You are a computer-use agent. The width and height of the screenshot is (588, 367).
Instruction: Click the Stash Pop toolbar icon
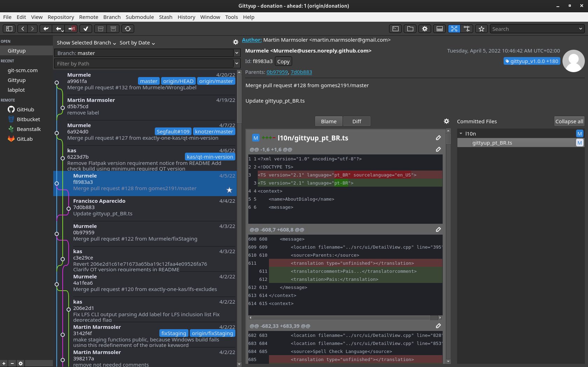coord(113,29)
